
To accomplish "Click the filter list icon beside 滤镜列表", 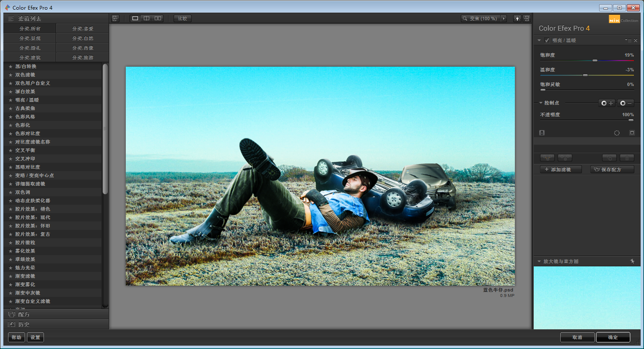I will coord(11,19).
